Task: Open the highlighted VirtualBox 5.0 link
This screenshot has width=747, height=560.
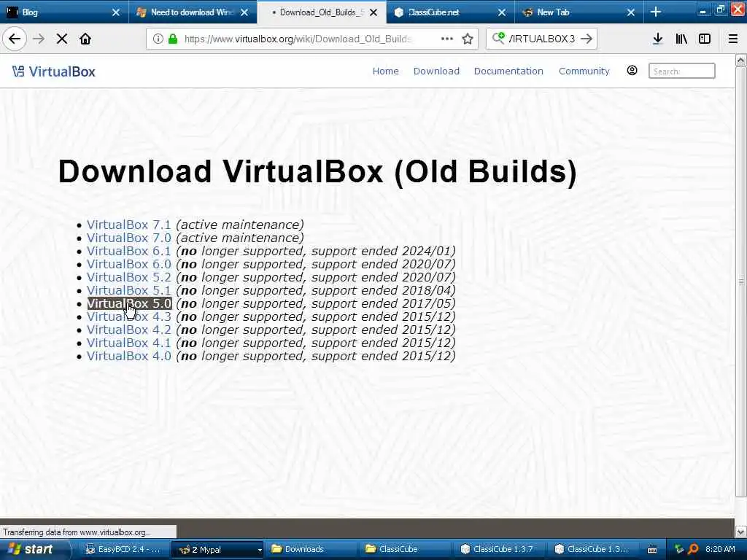Action: point(129,303)
